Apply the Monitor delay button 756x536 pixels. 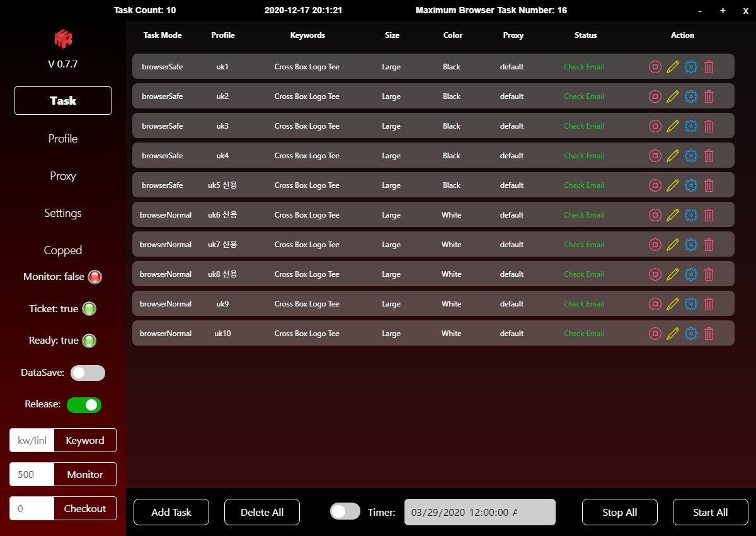[x=85, y=474]
